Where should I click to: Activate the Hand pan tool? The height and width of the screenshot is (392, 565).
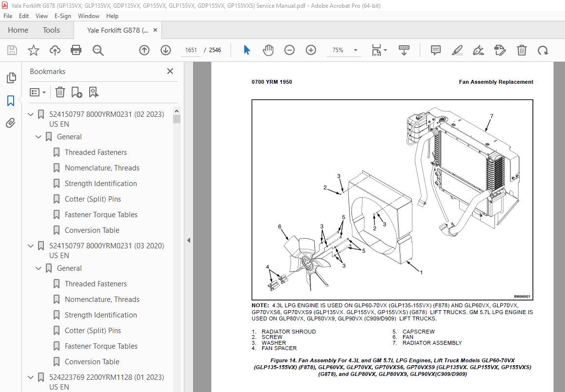(x=268, y=50)
